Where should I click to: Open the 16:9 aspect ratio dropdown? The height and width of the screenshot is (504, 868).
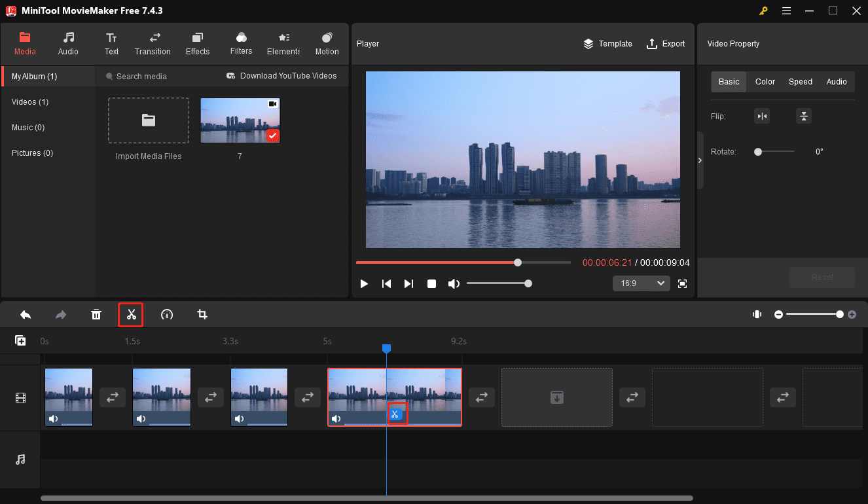click(642, 283)
